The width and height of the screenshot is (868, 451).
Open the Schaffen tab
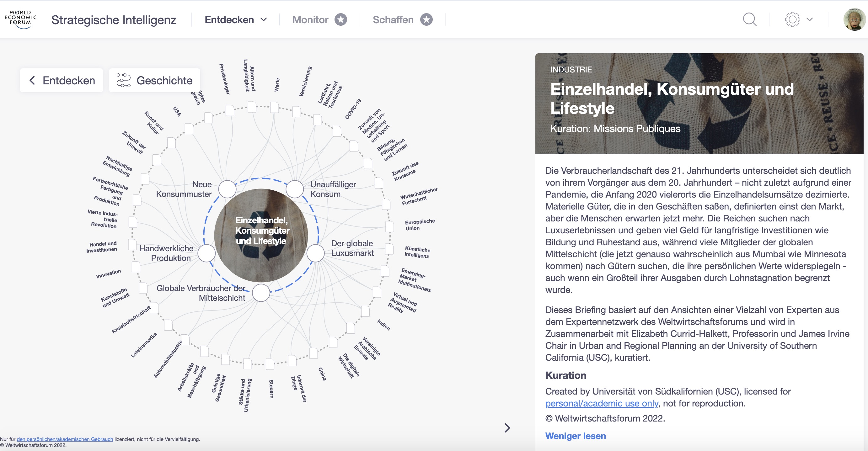(393, 19)
